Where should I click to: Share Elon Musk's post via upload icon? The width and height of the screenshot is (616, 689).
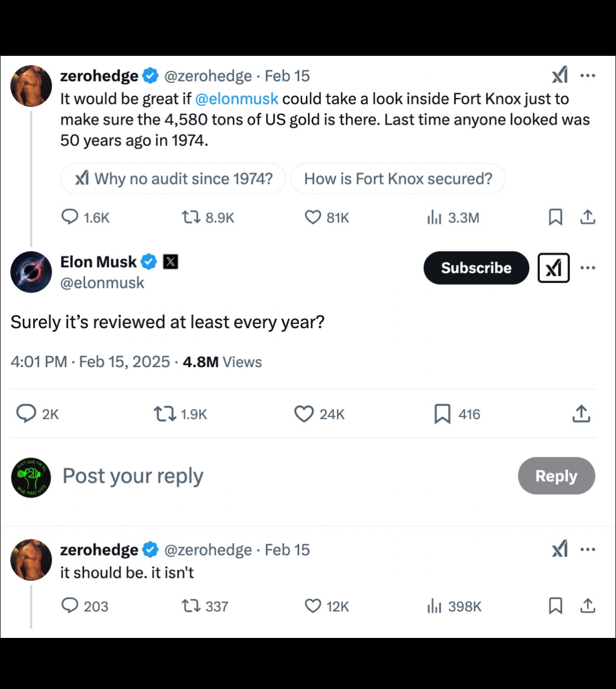581,414
